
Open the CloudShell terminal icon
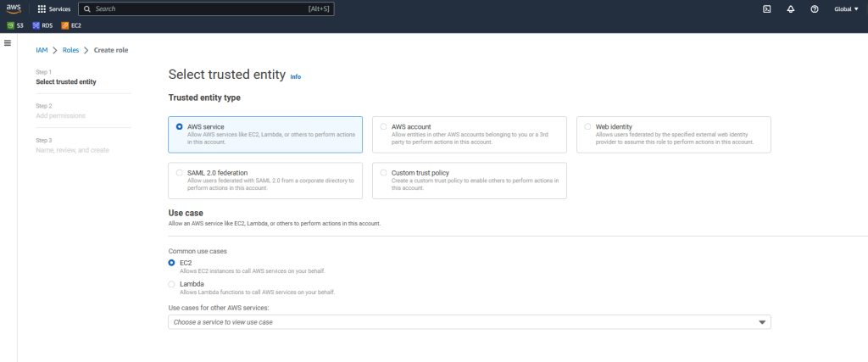tap(766, 8)
